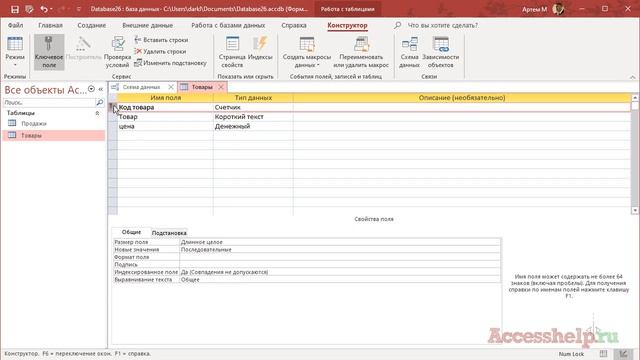Click the Тип данных column header
Screen dimensions: 640x360
pos(253,98)
